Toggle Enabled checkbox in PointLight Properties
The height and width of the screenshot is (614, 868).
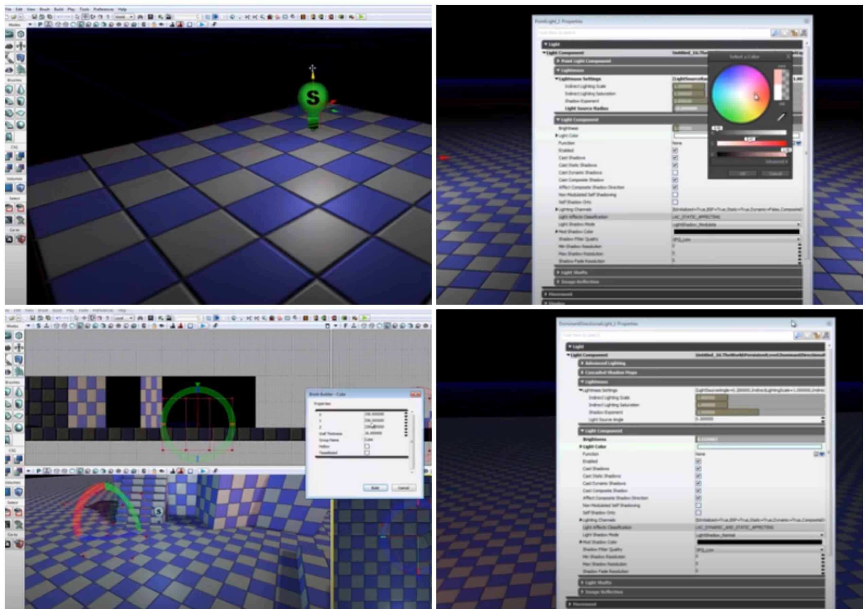point(675,151)
